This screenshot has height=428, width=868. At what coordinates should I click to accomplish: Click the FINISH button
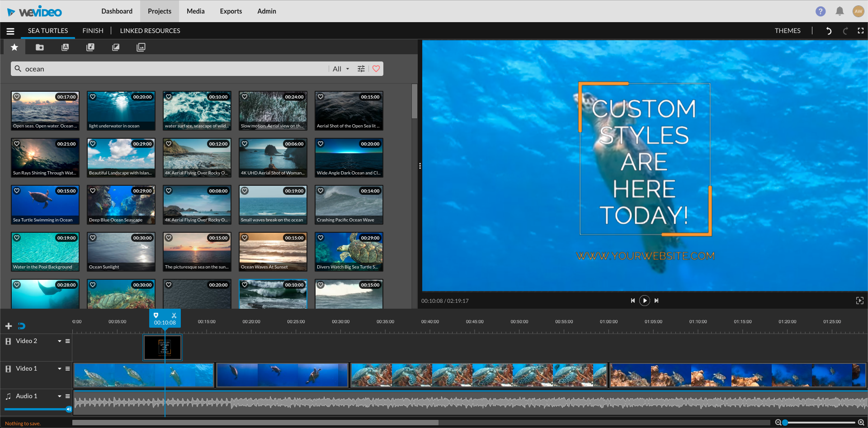pyautogui.click(x=93, y=31)
